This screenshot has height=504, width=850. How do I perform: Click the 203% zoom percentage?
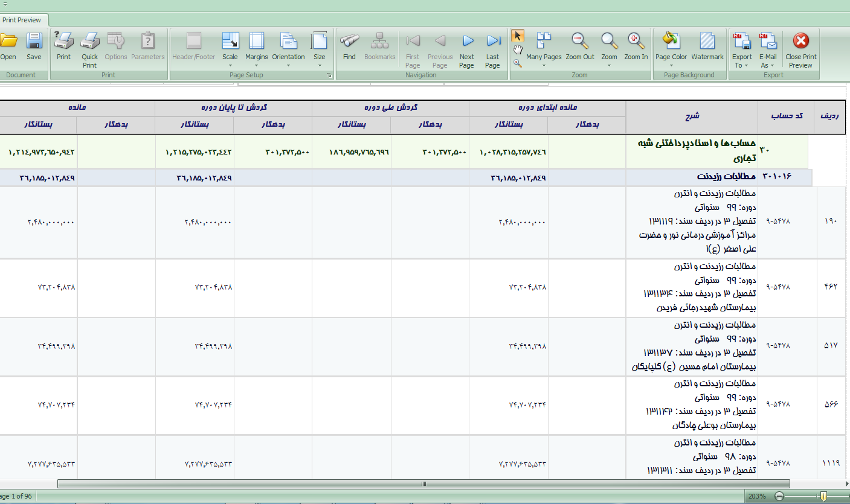pos(756,496)
